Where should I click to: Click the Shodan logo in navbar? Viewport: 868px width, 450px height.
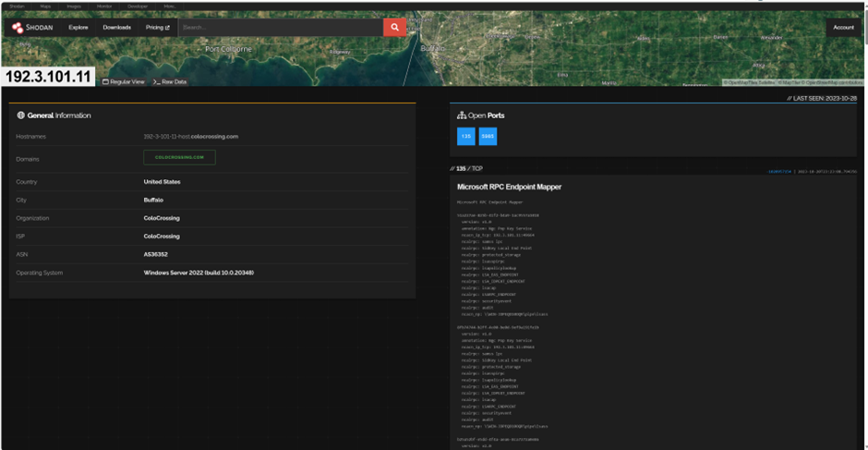point(32,27)
